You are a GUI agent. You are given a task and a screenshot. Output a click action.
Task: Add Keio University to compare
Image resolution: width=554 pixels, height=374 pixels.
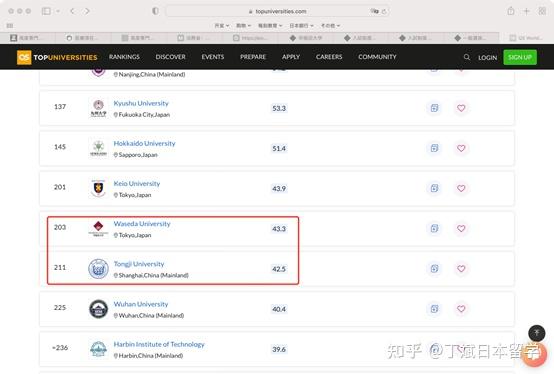click(x=434, y=188)
